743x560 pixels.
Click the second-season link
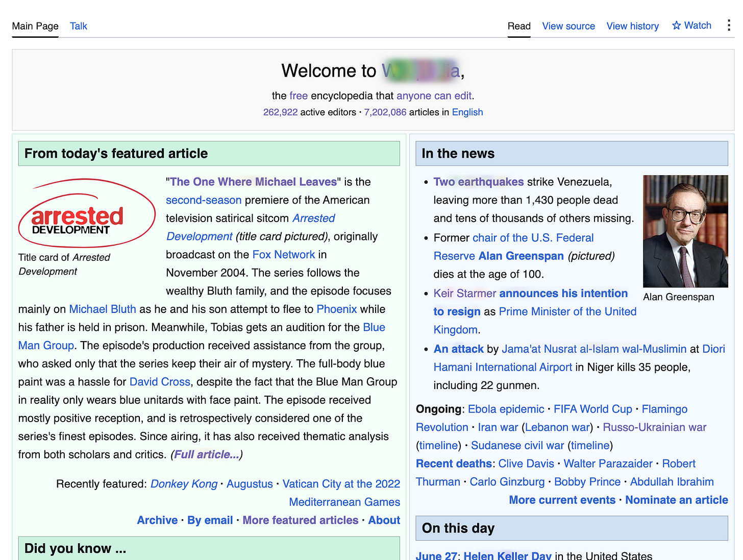click(x=204, y=200)
